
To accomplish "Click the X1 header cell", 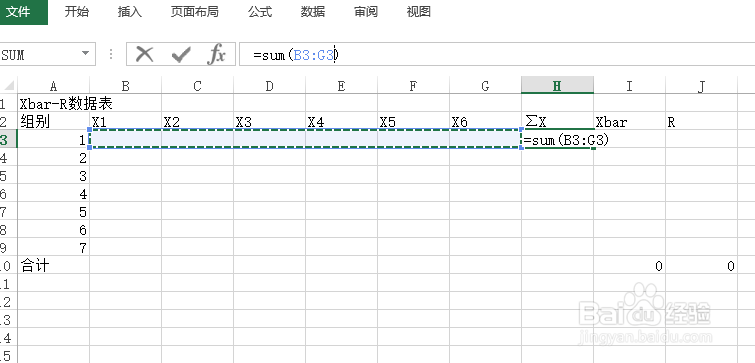I will point(126,121).
